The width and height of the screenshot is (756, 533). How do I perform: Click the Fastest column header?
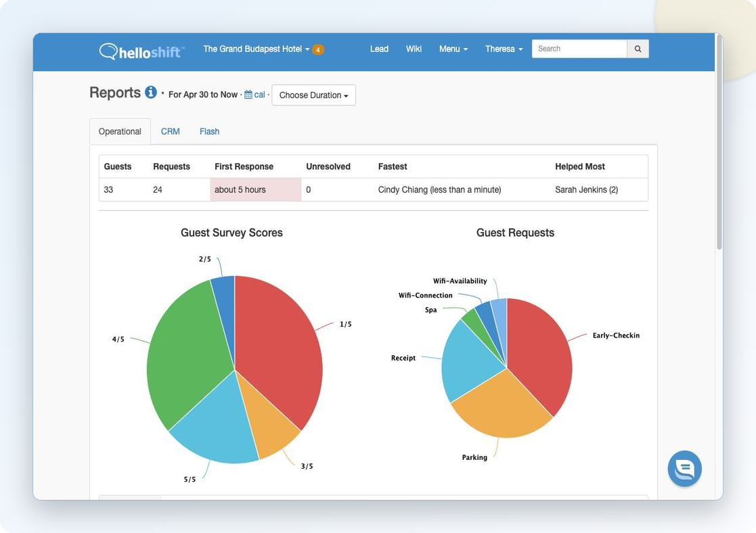pos(393,166)
